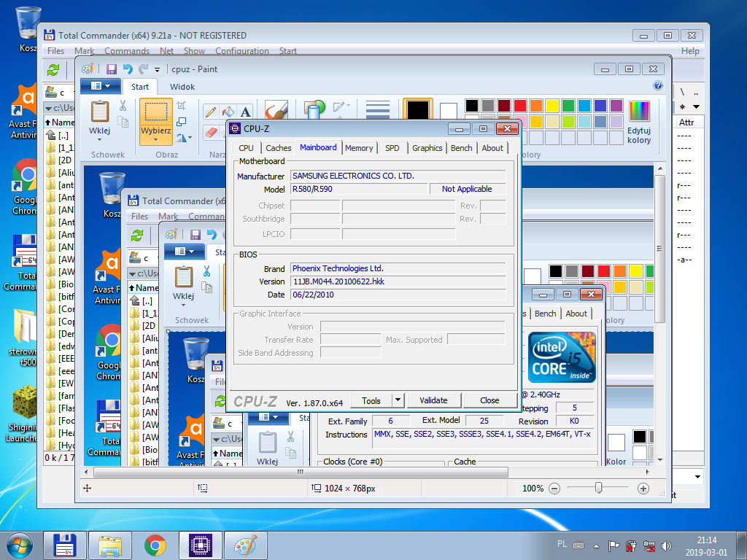Click the Copy icon under the scissors
Viewport: 747px width, 560px height.
click(123, 122)
